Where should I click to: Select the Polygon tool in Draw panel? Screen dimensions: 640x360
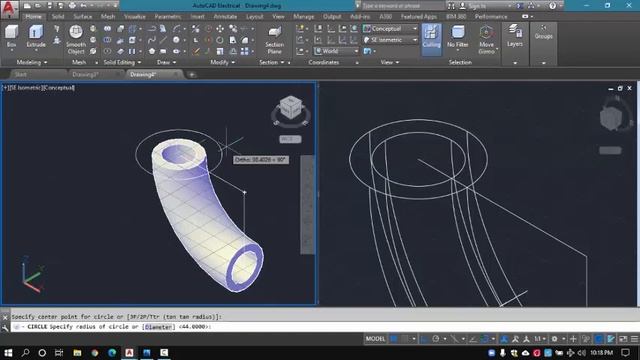point(152,51)
